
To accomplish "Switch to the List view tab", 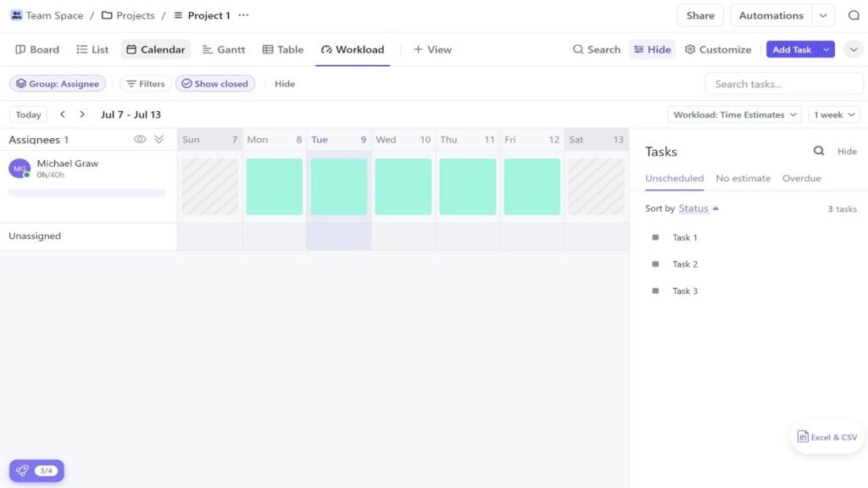I will pyautogui.click(x=92, y=49).
